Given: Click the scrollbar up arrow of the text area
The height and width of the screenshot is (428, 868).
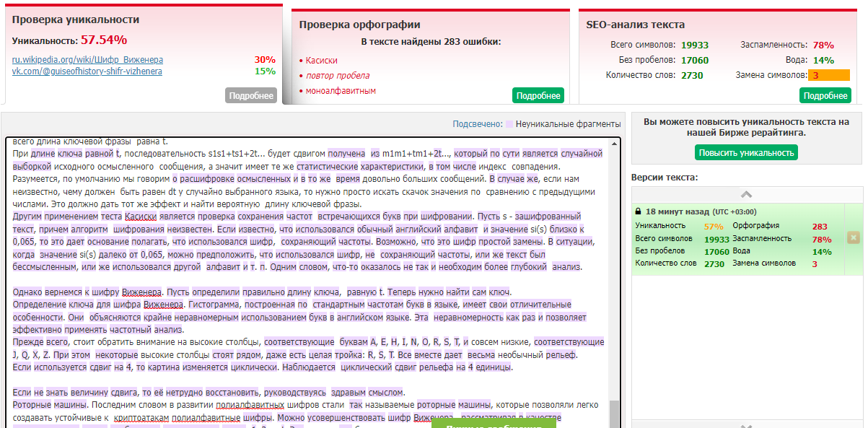Looking at the screenshot, I should tap(614, 142).
